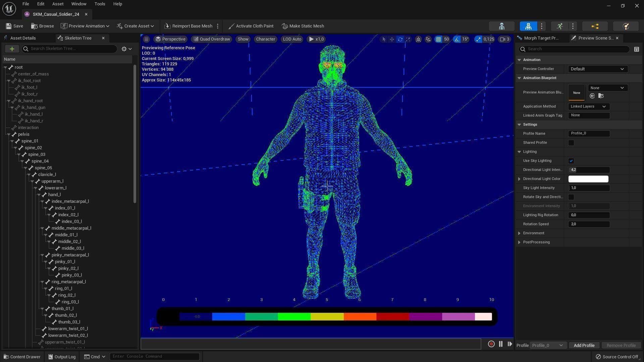Image resolution: width=644 pixels, height=362 pixels.
Task: Toggle rotation angle snapping icon
Action: (x=457, y=39)
